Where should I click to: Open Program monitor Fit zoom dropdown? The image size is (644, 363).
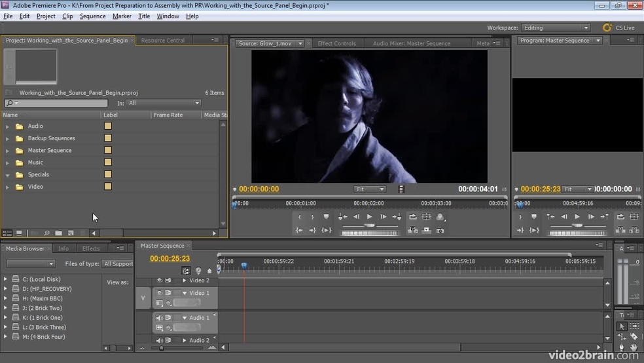coord(577,189)
